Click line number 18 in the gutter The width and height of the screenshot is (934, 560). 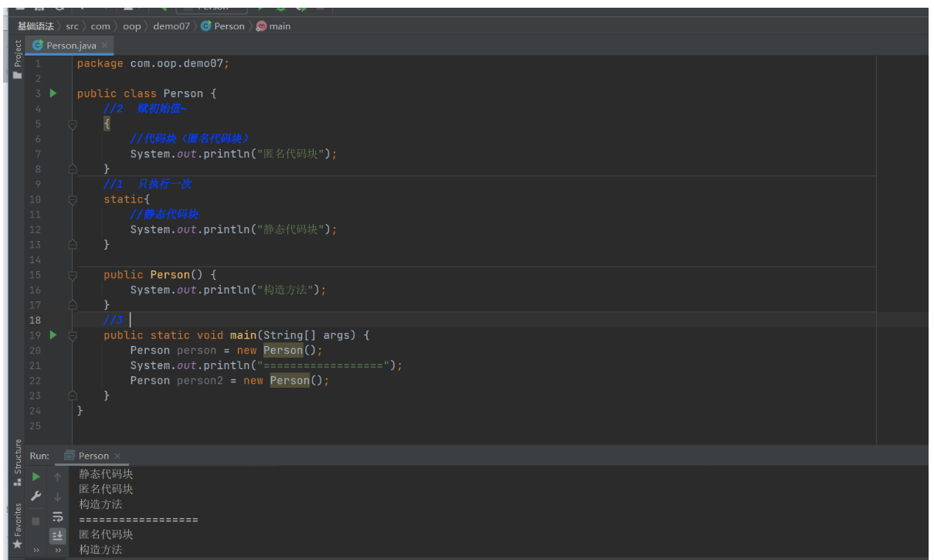(36, 320)
